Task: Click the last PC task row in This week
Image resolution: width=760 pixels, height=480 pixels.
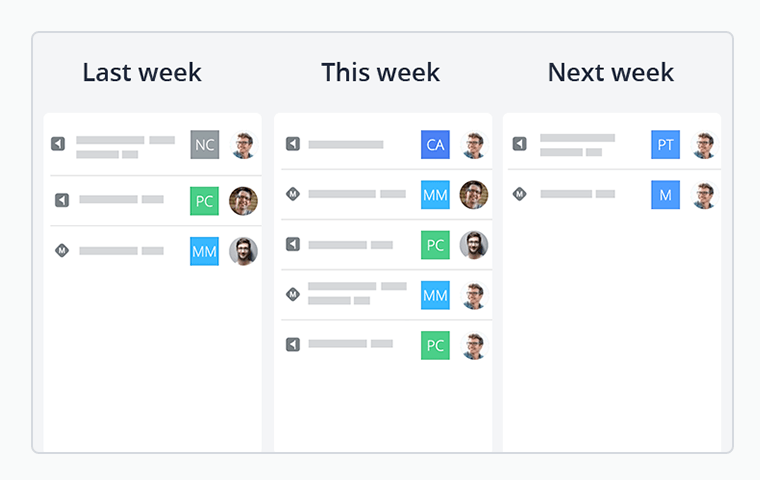Action: coord(387,345)
